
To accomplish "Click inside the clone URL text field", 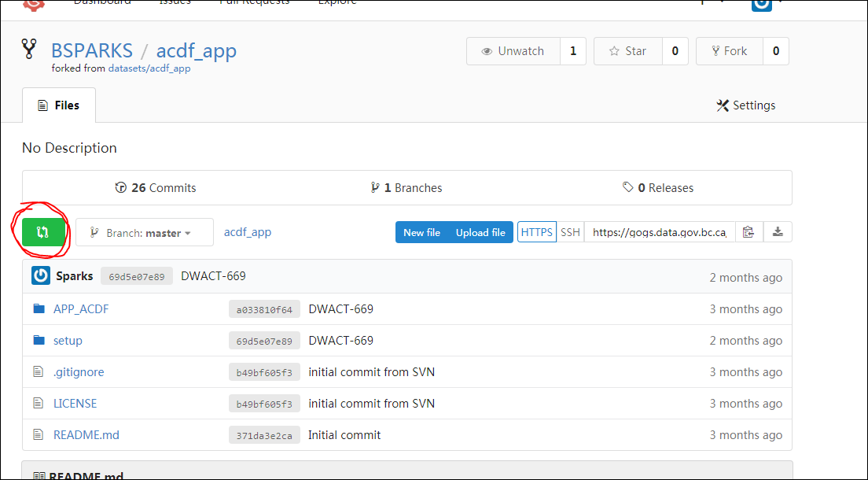I will coord(659,232).
